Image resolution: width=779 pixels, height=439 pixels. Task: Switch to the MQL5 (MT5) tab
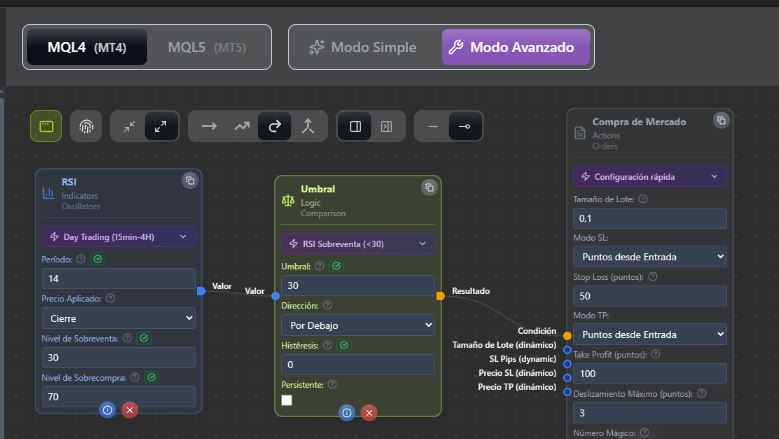[206, 47]
